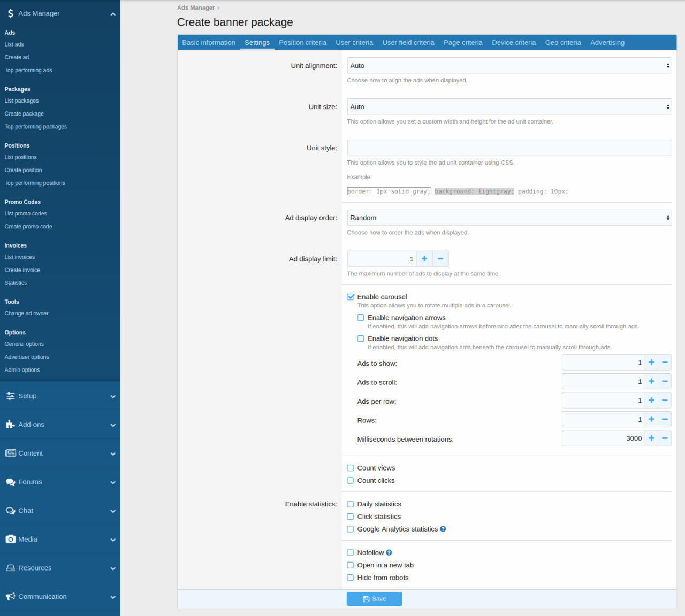This screenshot has height=616, width=685.
Task: Open the Unit alignment dropdown
Action: tap(509, 65)
